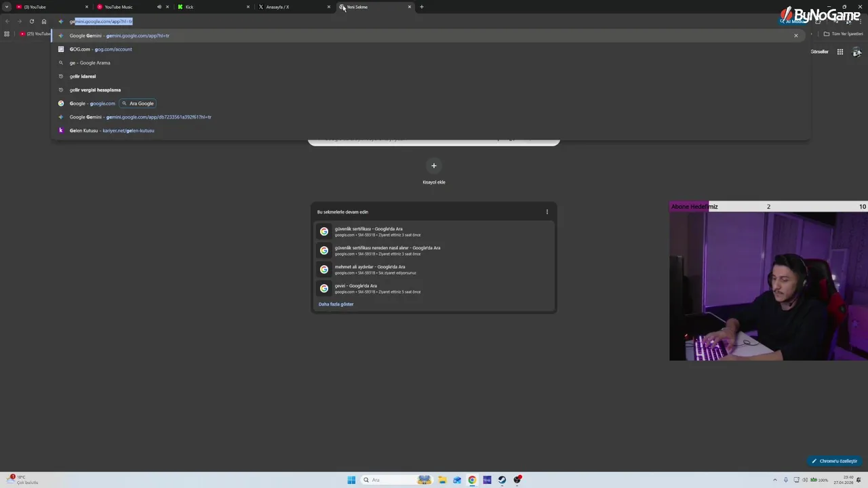Screen dimensions: 868x488
Task: Select the GOG.com account suggestion
Action: [x=430, y=49]
